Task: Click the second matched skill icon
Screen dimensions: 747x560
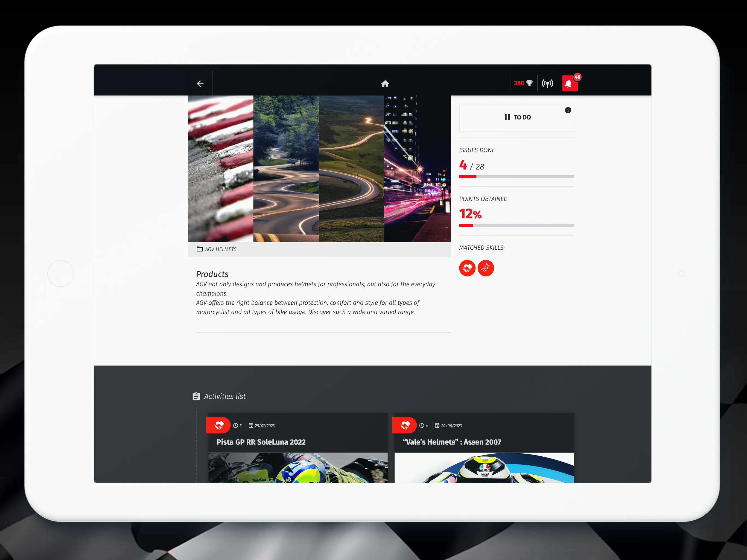Action: (x=486, y=268)
